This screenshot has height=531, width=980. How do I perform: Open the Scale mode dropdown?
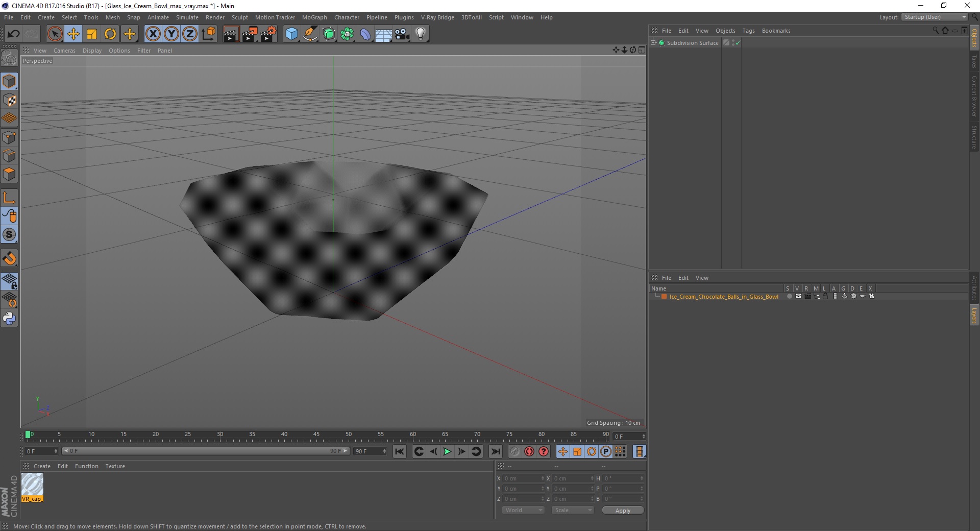[x=573, y=510]
